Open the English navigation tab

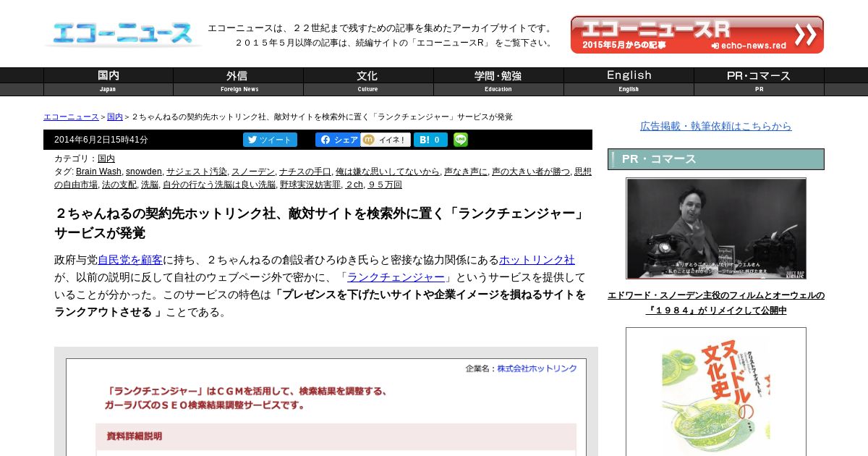point(629,82)
